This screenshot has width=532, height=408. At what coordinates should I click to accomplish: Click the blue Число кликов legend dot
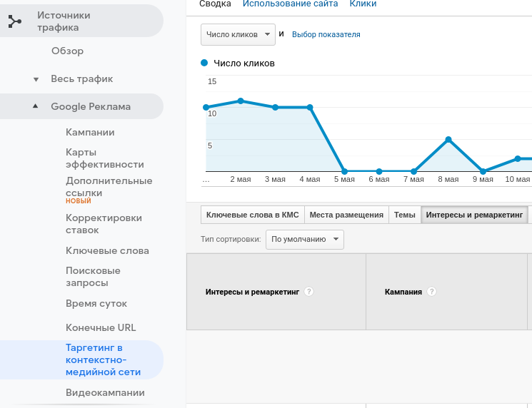[205, 63]
